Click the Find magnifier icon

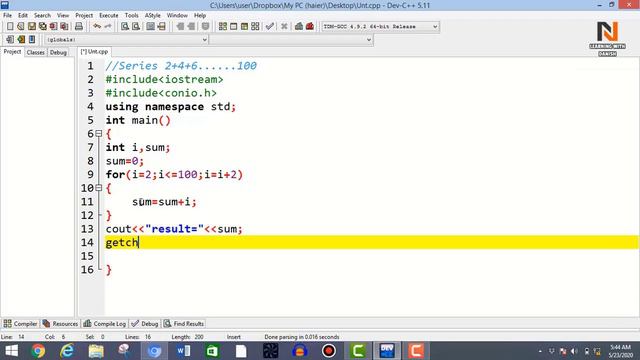tap(125, 27)
